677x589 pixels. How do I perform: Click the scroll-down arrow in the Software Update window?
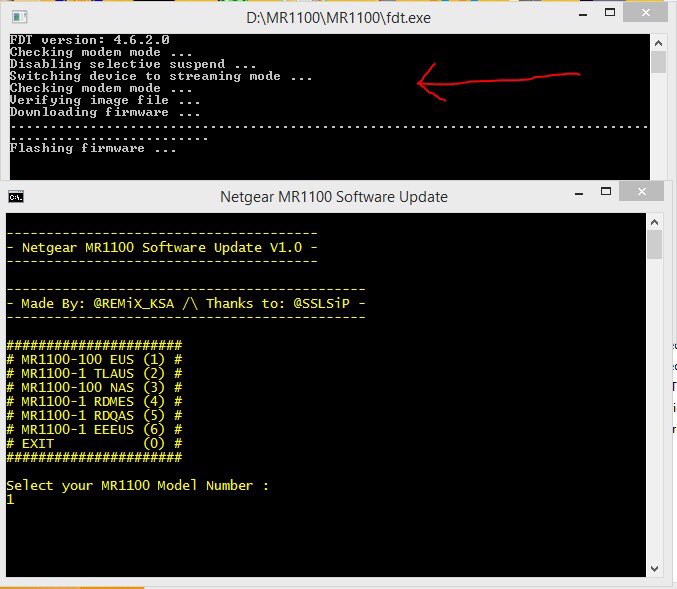pos(655,569)
